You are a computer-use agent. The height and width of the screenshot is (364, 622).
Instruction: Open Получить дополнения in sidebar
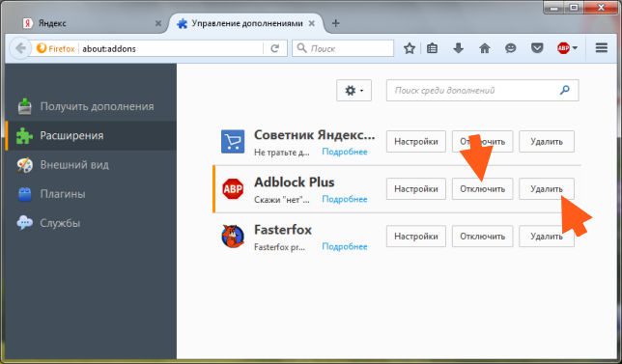pyautogui.click(x=91, y=106)
